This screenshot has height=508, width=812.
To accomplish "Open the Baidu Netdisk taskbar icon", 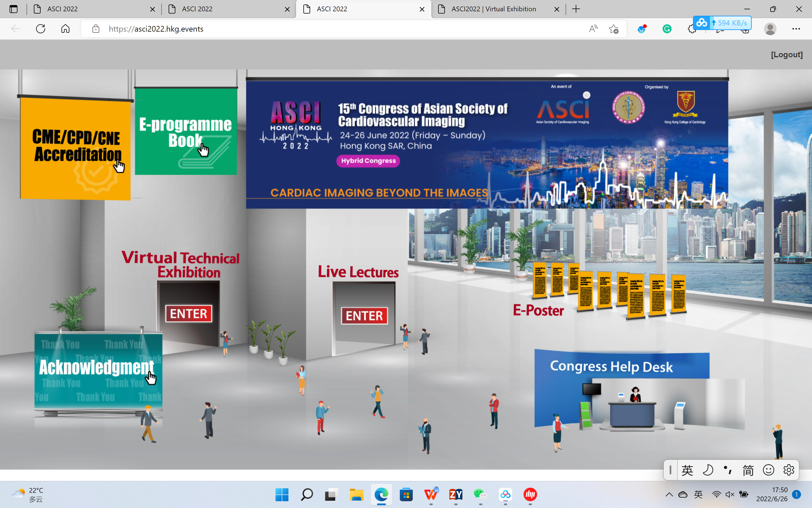I will tap(505, 494).
